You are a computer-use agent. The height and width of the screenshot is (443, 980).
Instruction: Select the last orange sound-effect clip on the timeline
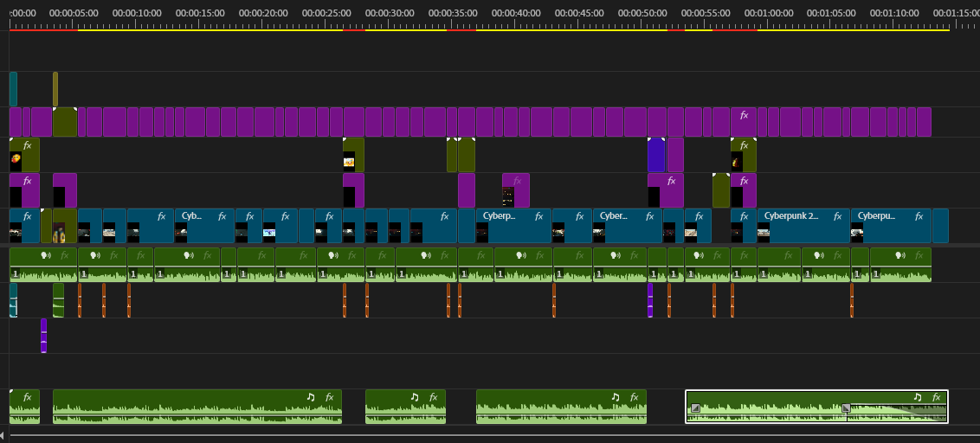click(x=852, y=300)
